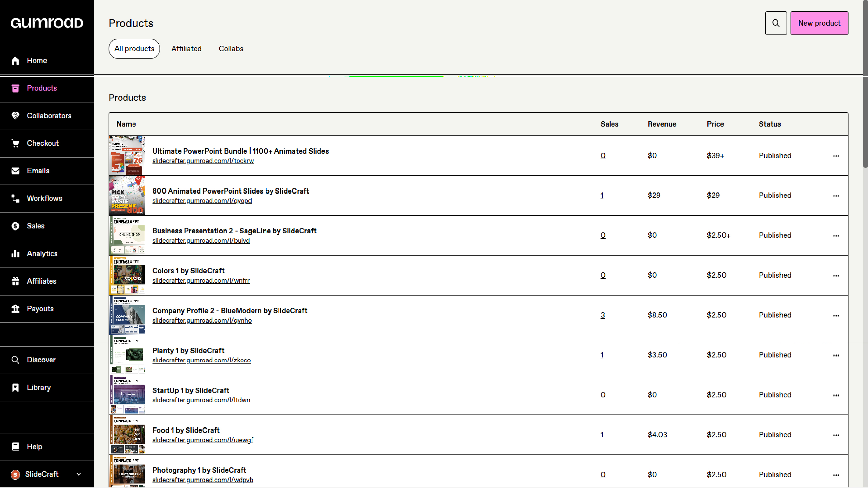Click the Affiliates gift icon

click(15, 282)
